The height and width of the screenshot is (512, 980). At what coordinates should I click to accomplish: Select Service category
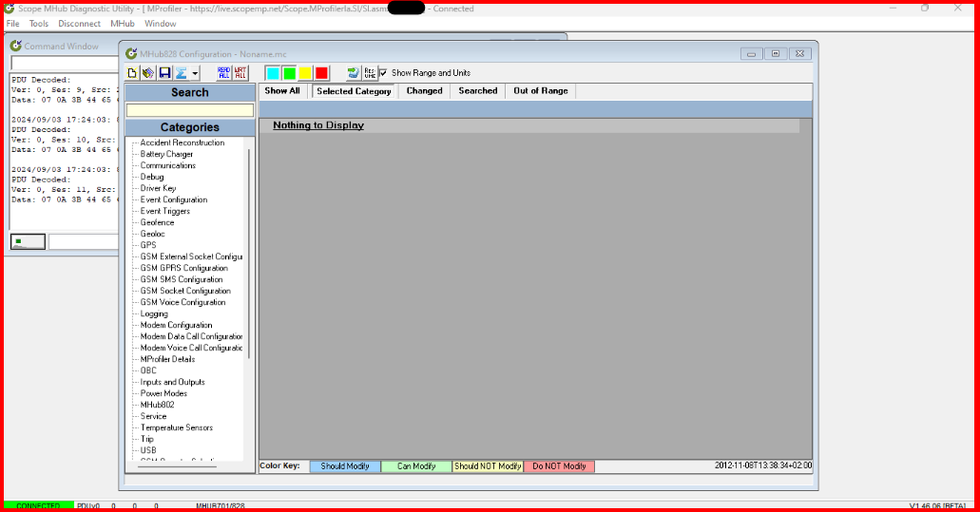point(153,416)
